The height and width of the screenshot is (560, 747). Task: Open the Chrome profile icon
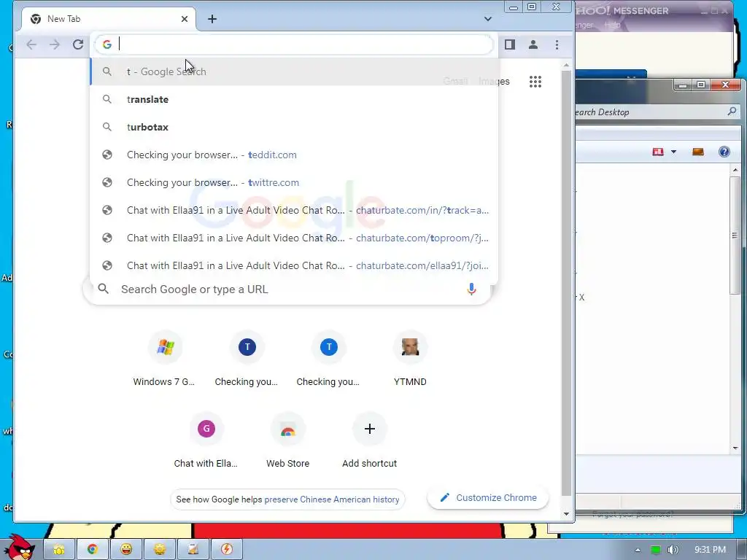pyautogui.click(x=533, y=44)
